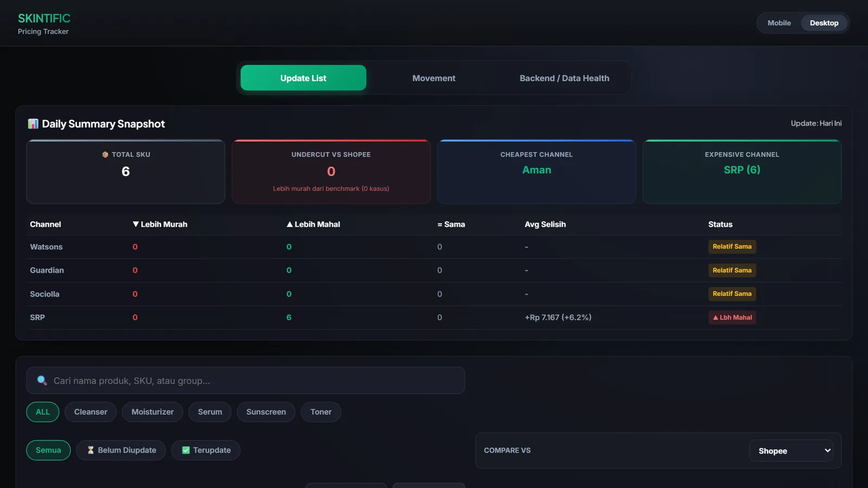
Task: Select the ALL category filter
Action: (43, 412)
